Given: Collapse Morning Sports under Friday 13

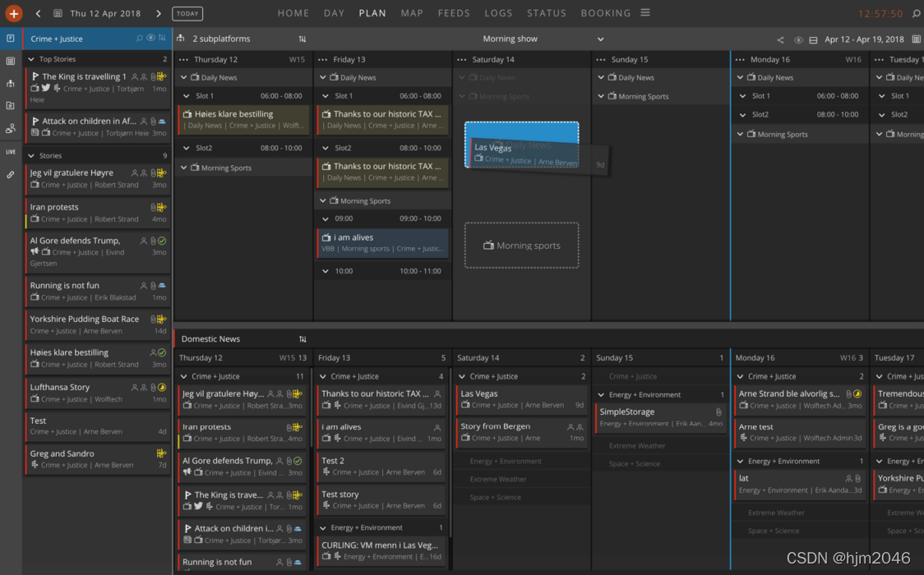Looking at the screenshot, I should pos(323,200).
